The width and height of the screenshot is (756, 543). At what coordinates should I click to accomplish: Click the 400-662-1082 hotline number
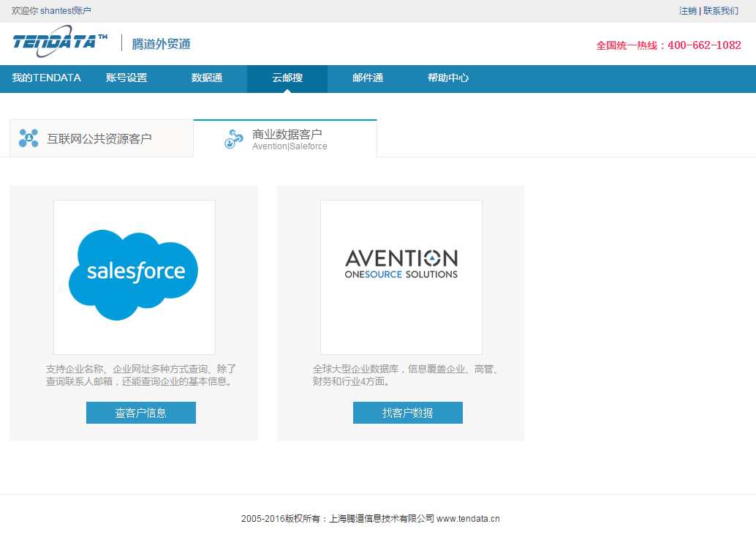[x=703, y=45]
